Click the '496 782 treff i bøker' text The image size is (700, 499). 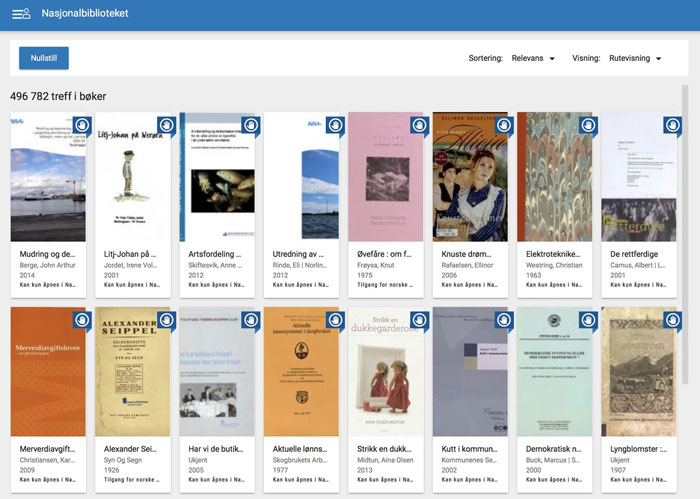tap(58, 96)
